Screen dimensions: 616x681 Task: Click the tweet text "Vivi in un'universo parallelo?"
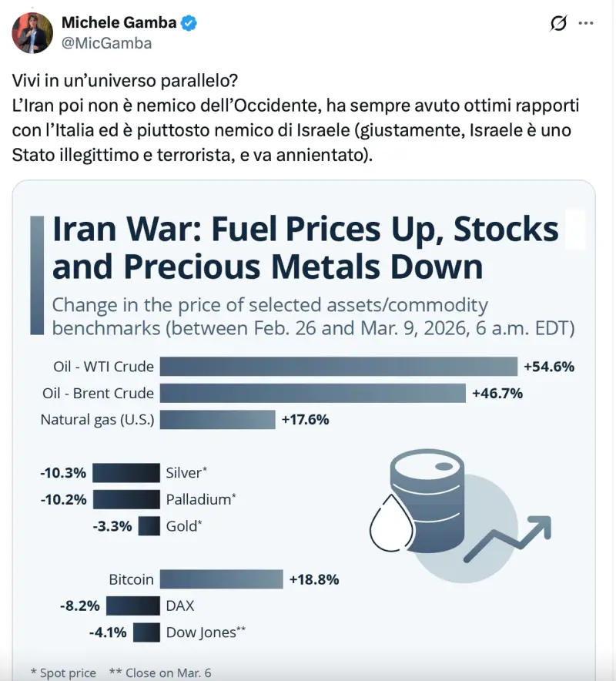[x=125, y=81]
